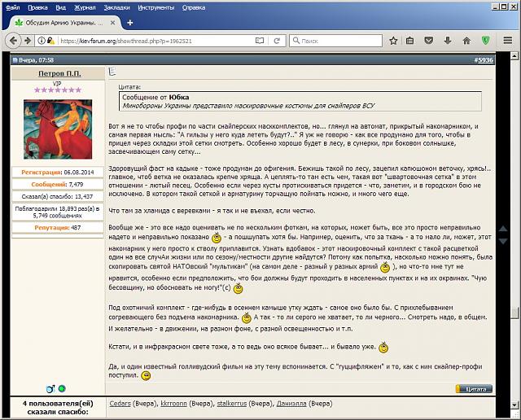Open the Журнал menu
Screen dimensions: 521x420
point(84,6)
